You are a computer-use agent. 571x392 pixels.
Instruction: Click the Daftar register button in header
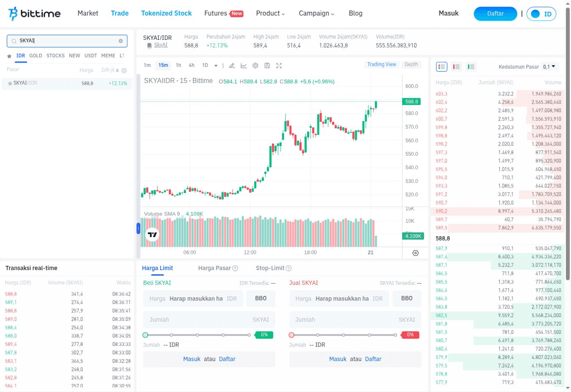pos(495,14)
